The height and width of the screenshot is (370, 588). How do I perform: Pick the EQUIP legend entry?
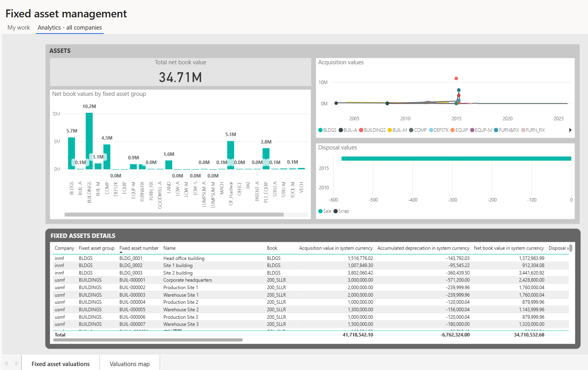coord(459,130)
